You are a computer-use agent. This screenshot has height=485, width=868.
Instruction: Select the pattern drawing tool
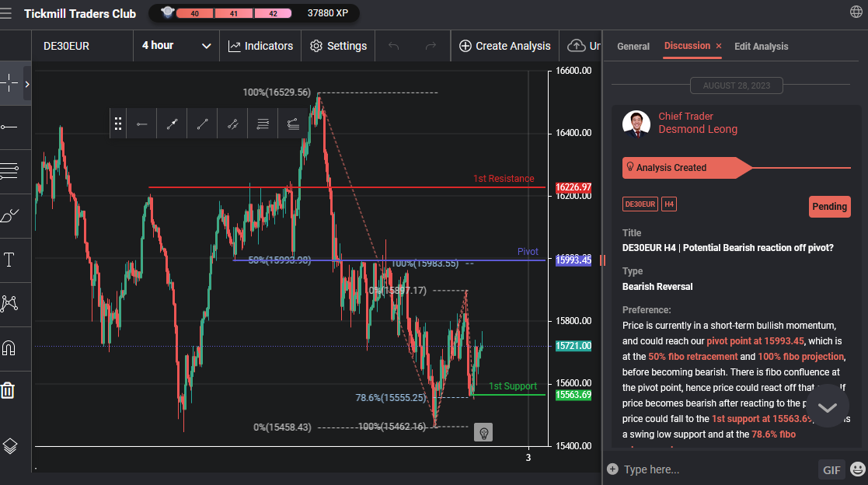pos(9,303)
